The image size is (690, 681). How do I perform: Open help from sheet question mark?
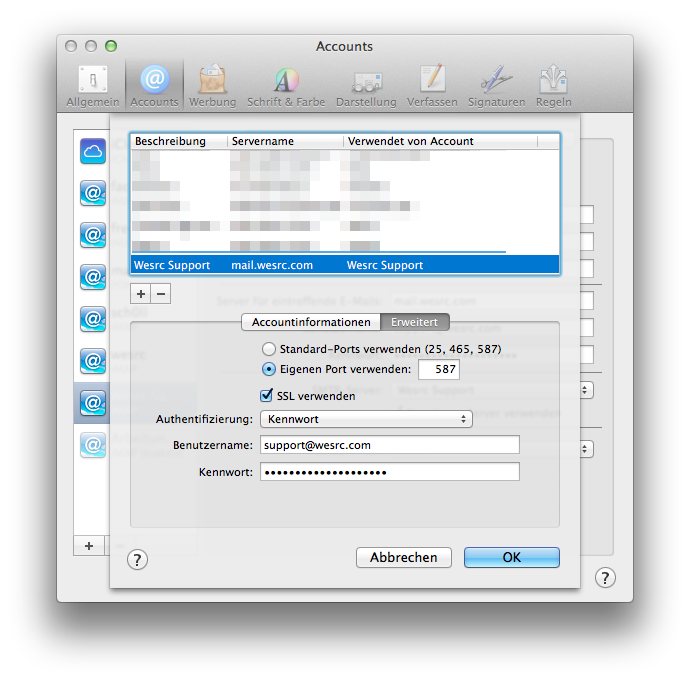pos(137,560)
